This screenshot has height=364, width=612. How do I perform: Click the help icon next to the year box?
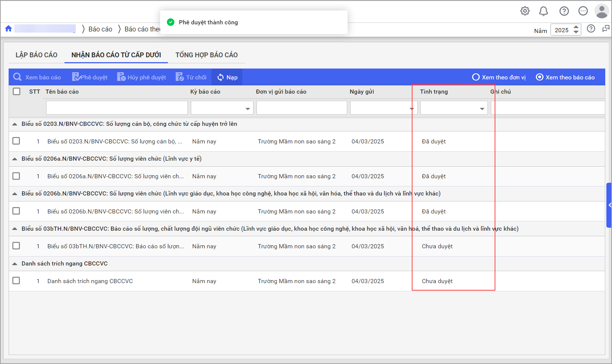pos(591,28)
